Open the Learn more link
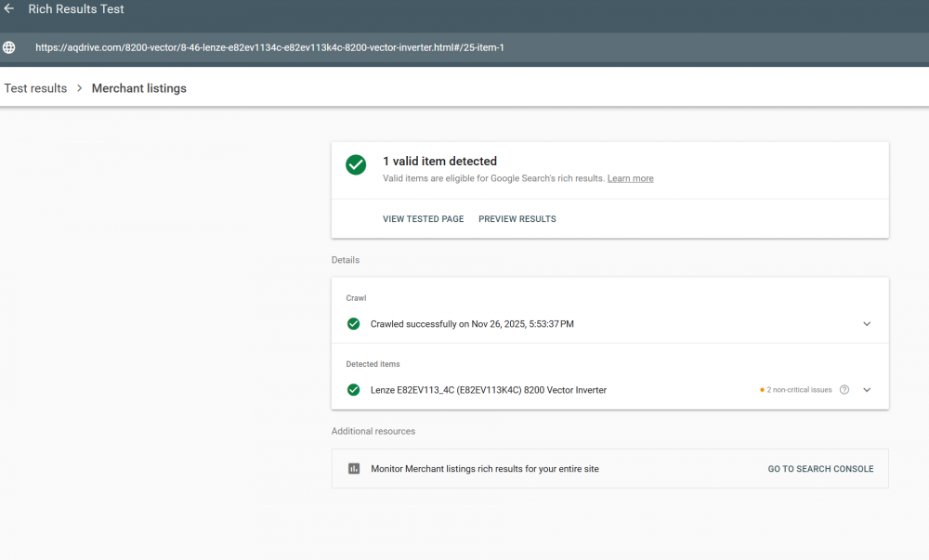The height and width of the screenshot is (560, 929). [x=630, y=178]
